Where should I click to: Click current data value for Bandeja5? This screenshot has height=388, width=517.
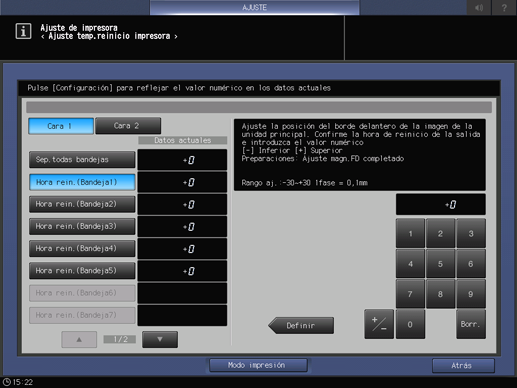click(182, 271)
